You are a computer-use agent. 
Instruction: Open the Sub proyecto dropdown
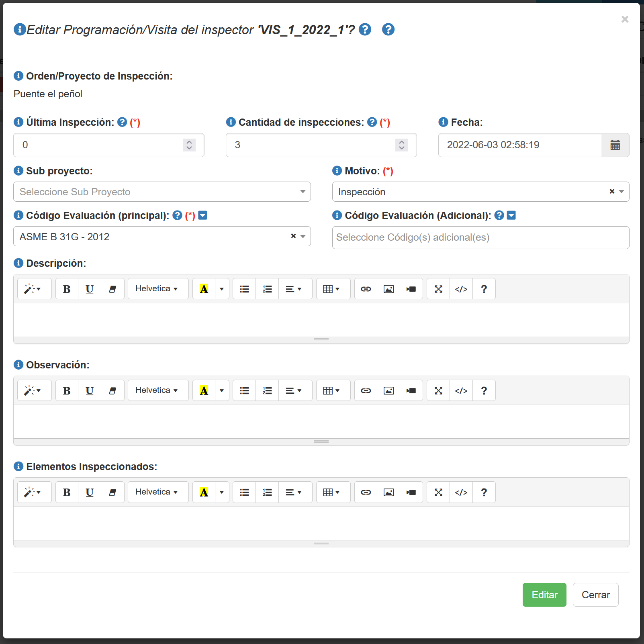(162, 192)
